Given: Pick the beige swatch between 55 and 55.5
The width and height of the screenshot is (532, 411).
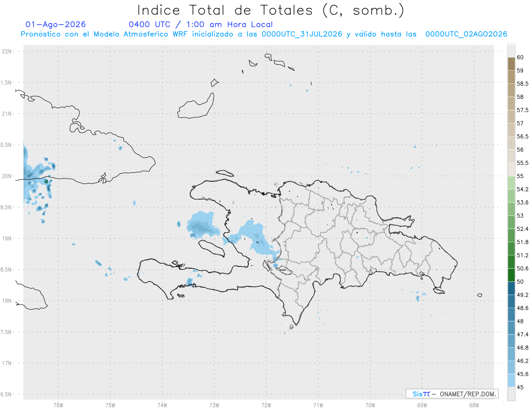Looking at the screenshot, I should coord(511,169).
